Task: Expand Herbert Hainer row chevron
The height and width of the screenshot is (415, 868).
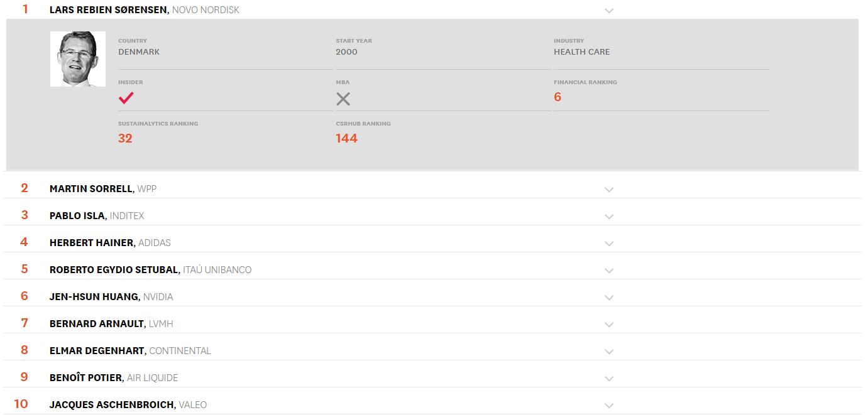Action: click(608, 244)
